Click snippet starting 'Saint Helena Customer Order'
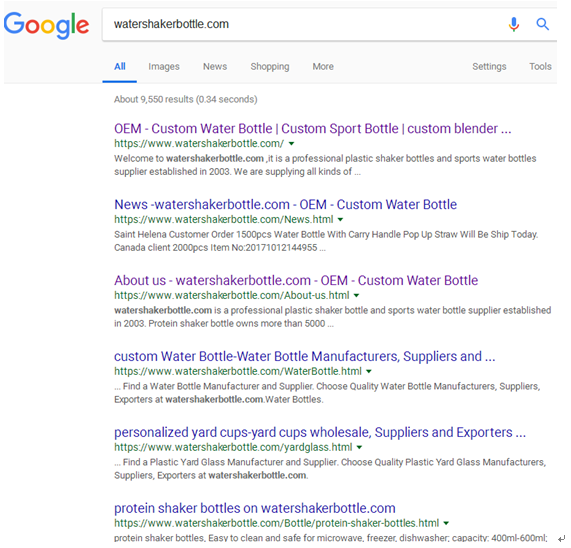The height and width of the screenshot is (548, 571). 326,241
